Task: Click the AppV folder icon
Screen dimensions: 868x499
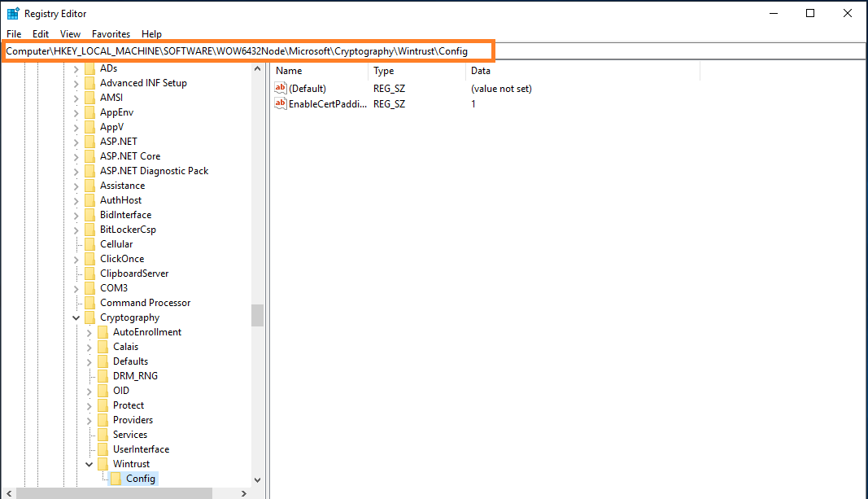Action: (89, 127)
